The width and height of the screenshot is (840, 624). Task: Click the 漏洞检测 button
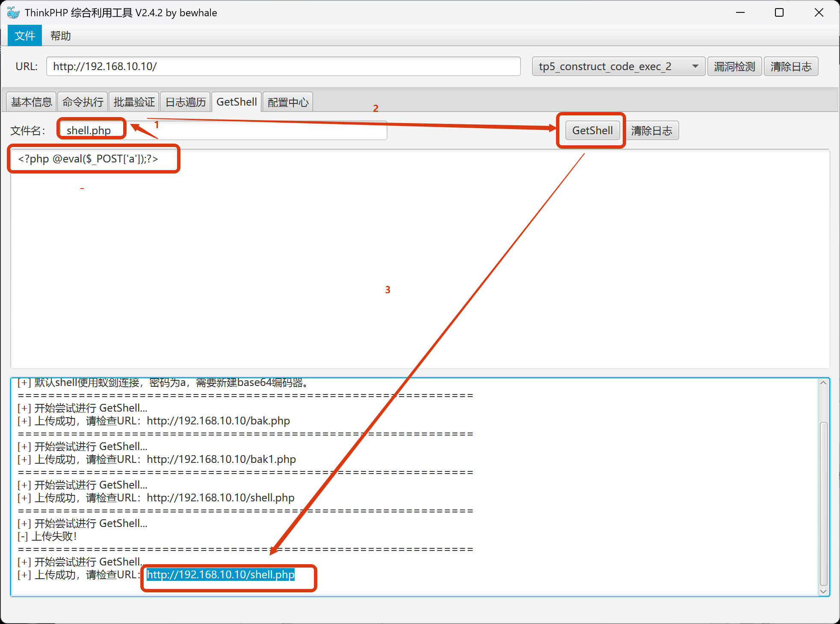point(734,67)
